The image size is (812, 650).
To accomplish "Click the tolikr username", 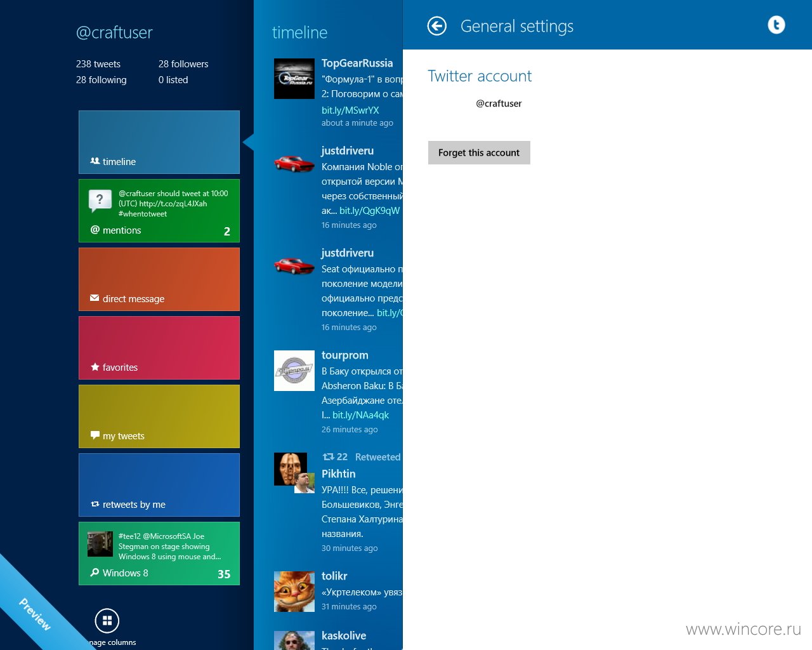I will coord(334,576).
